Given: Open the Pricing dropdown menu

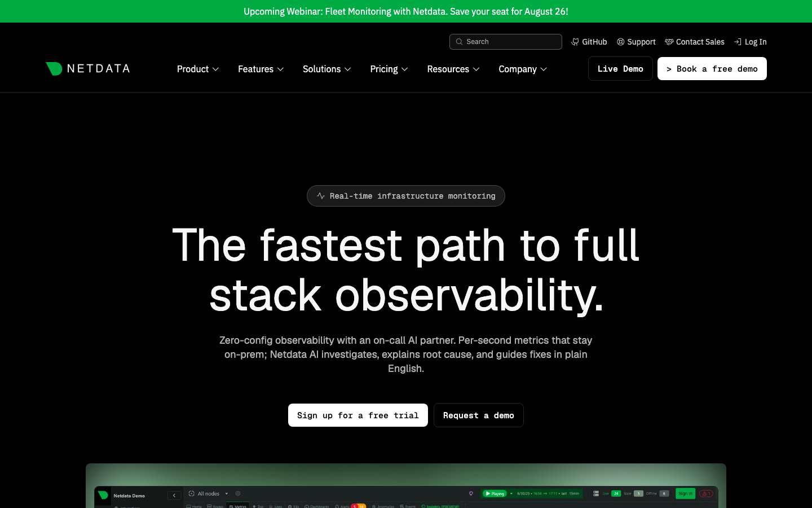Looking at the screenshot, I should pos(389,69).
